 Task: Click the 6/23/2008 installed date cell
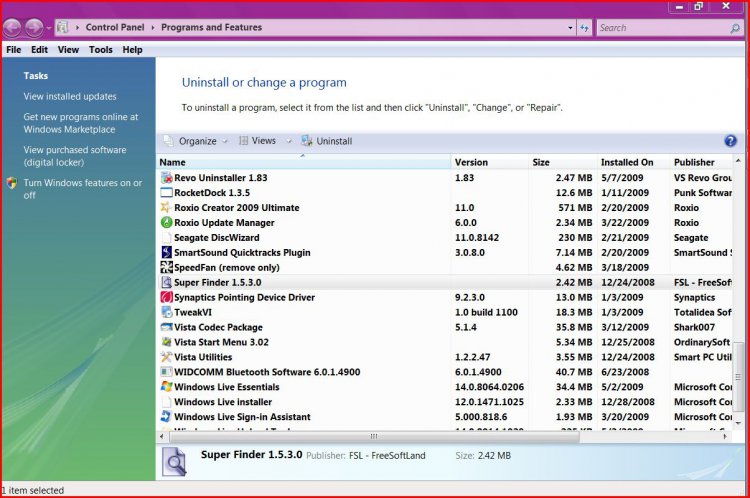(x=625, y=372)
